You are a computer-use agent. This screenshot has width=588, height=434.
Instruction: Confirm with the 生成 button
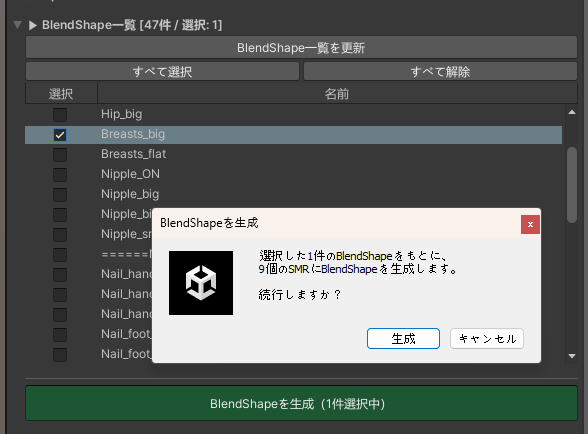coord(403,339)
